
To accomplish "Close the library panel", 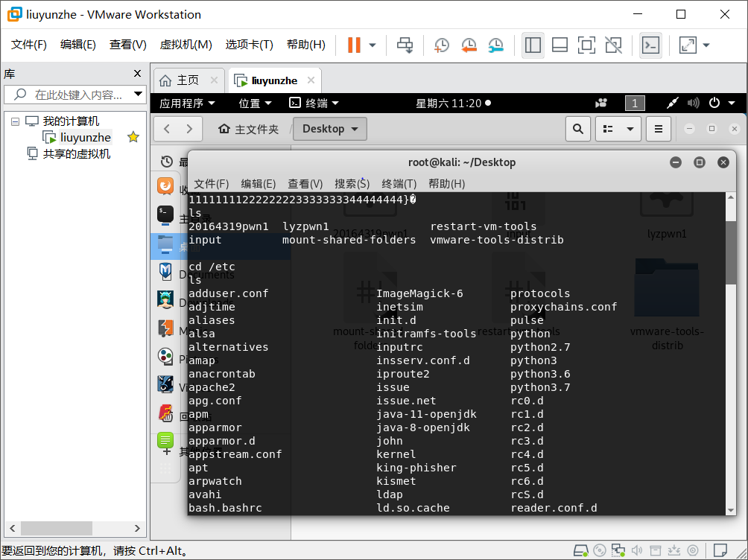I will [137, 74].
